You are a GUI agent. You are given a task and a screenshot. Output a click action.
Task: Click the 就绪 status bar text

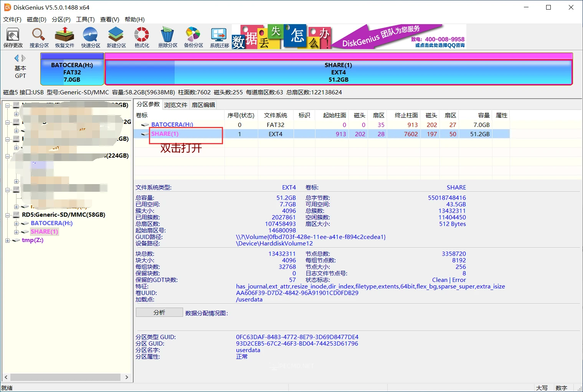(7, 388)
